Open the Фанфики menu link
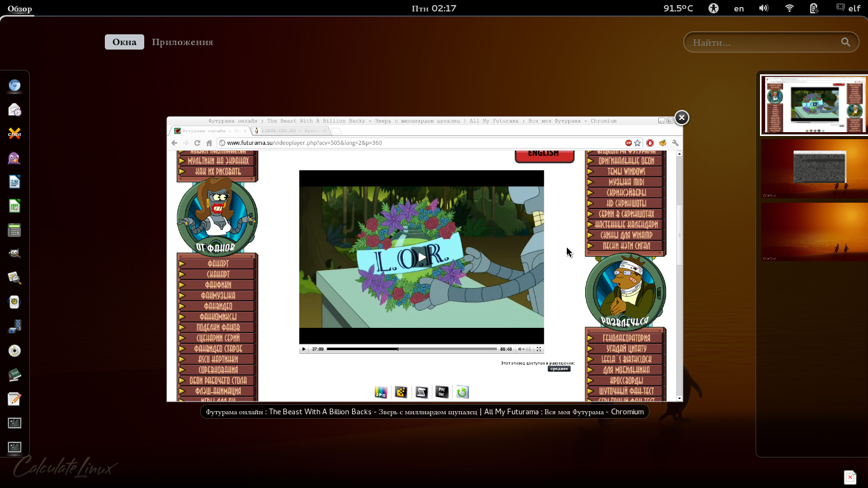868x488 pixels. (x=218, y=285)
